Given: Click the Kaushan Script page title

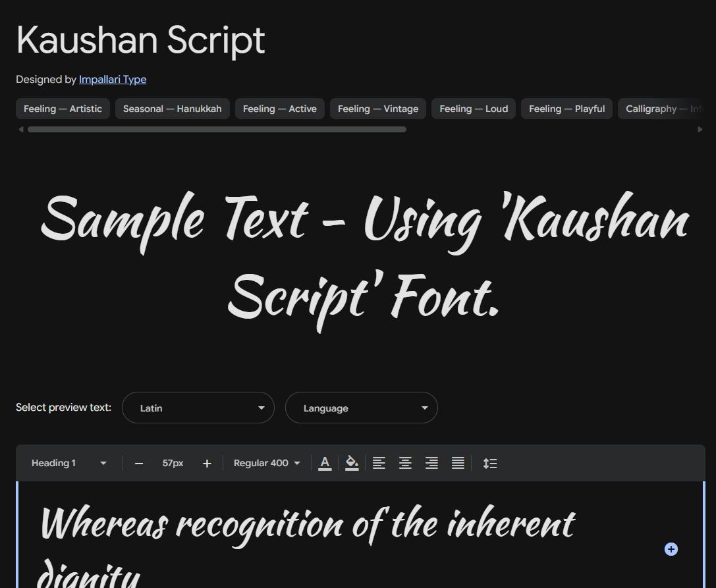Looking at the screenshot, I should 141,40.
